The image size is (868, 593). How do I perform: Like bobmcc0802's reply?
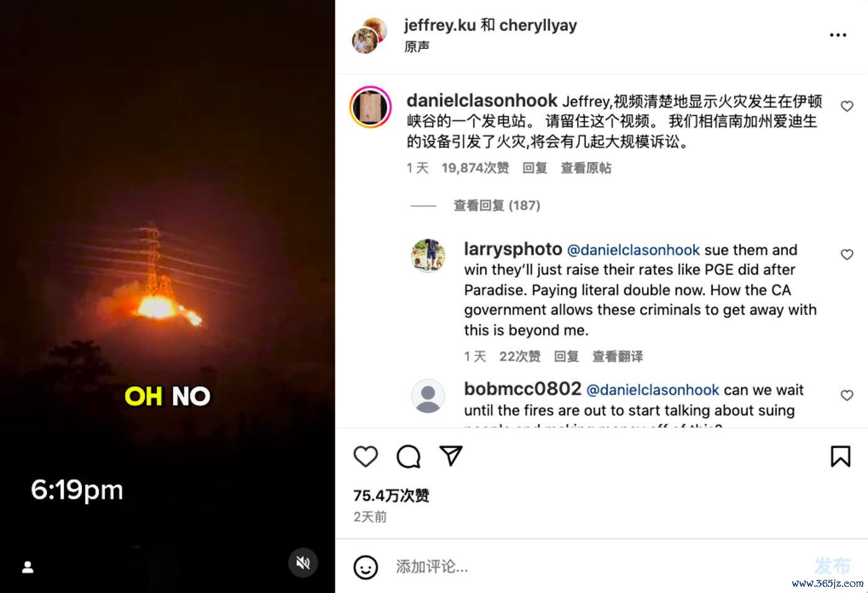click(x=846, y=396)
